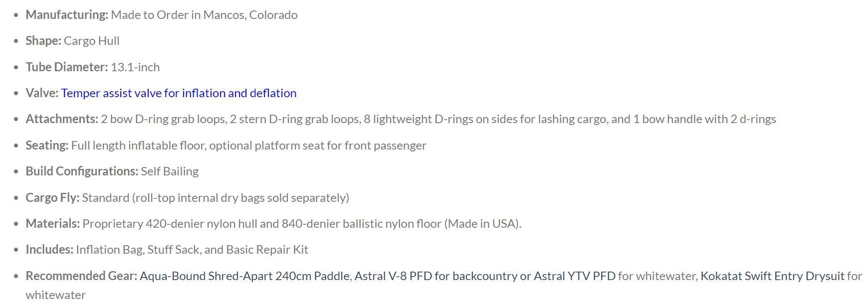Click the bold Includes label
The height and width of the screenshot is (303, 868).
(49, 250)
